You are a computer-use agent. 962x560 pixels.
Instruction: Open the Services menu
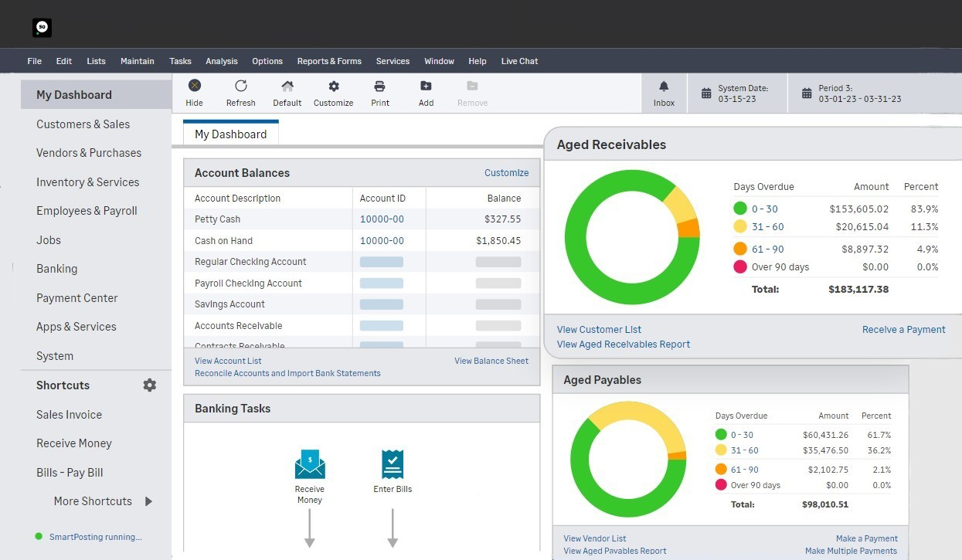coord(393,61)
